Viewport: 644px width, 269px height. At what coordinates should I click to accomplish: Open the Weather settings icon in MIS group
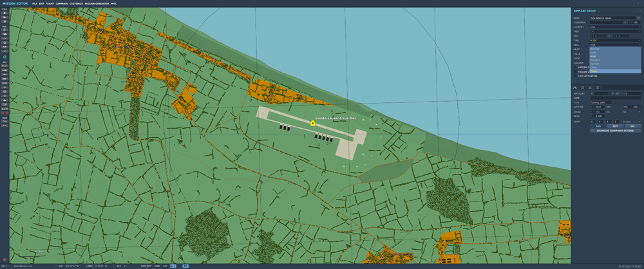pyautogui.click(x=5, y=33)
